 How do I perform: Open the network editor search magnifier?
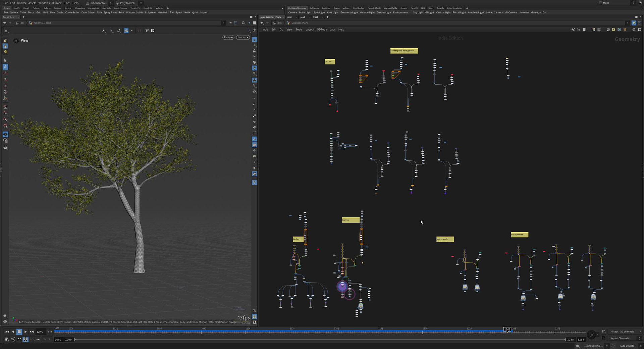634,30
